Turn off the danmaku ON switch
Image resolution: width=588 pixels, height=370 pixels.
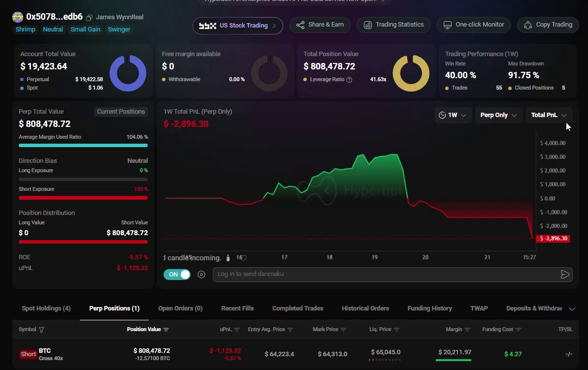(x=177, y=275)
